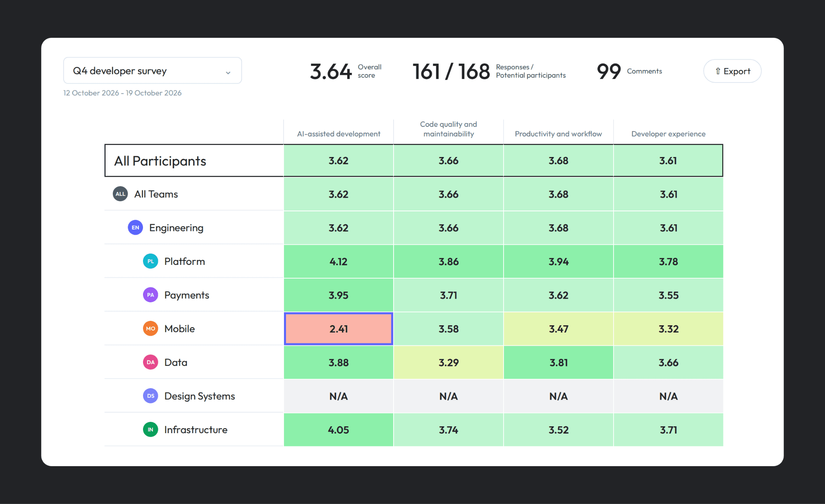Select the orange MO Mobile badge
This screenshot has width=825, height=504.
point(151,328)
